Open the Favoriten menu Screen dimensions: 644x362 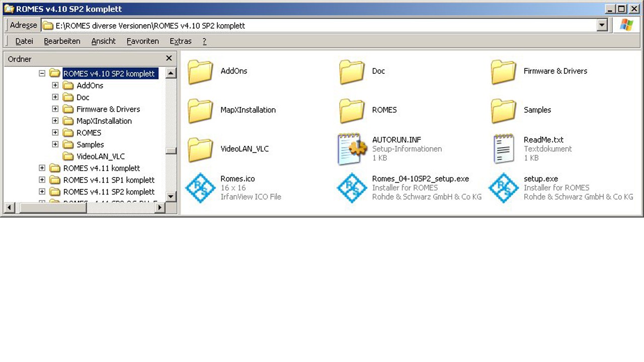143,41
